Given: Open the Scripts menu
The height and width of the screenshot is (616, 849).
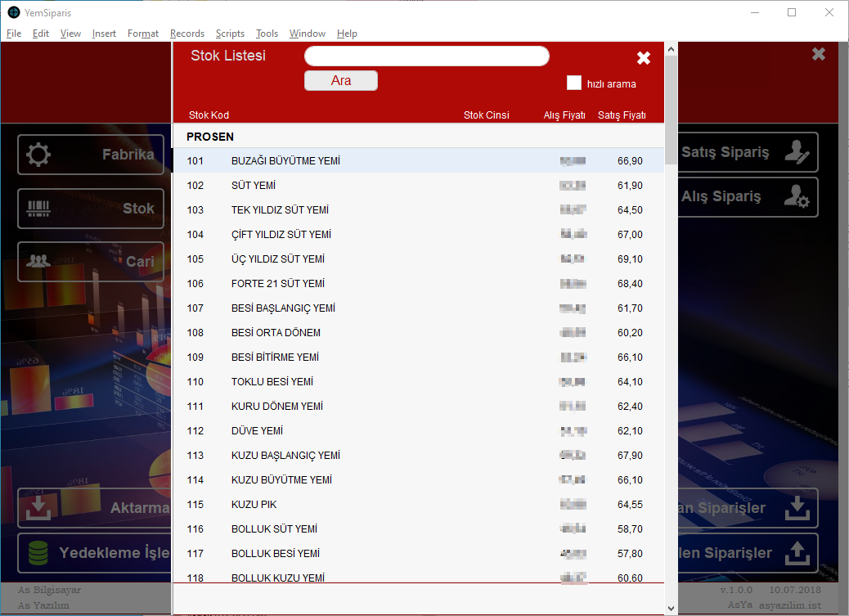Looking at the screenshot, I should [230, 34].
